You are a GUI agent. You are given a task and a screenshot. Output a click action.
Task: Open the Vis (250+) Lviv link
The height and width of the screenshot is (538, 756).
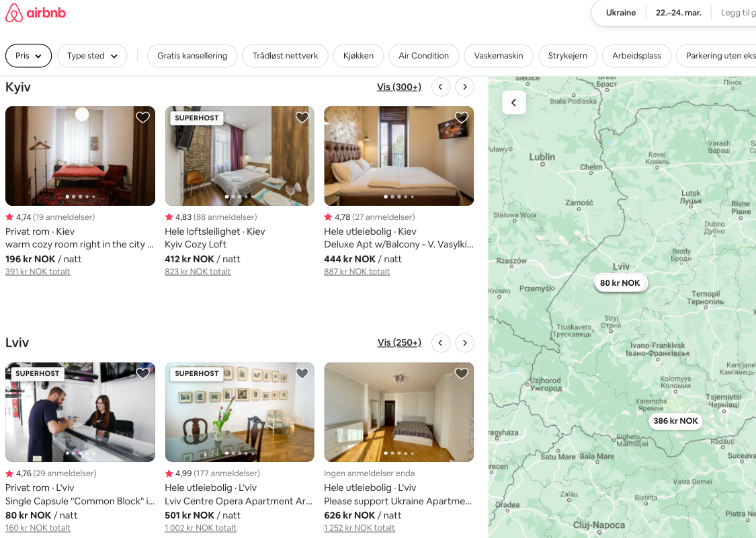click(399, 343)
